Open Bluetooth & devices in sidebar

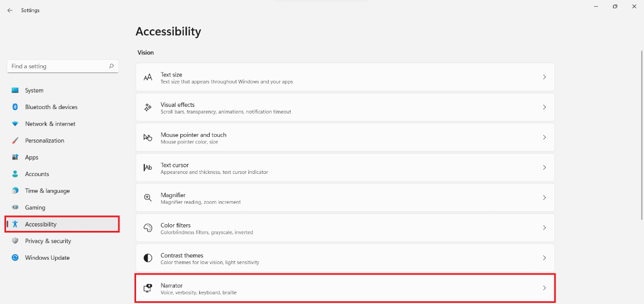coord(51,107)
